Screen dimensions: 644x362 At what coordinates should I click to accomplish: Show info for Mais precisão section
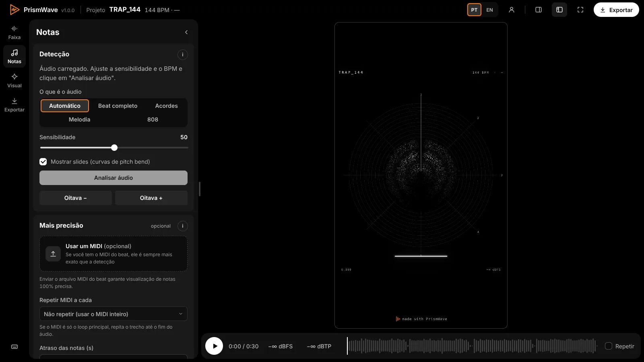[182, 226]
